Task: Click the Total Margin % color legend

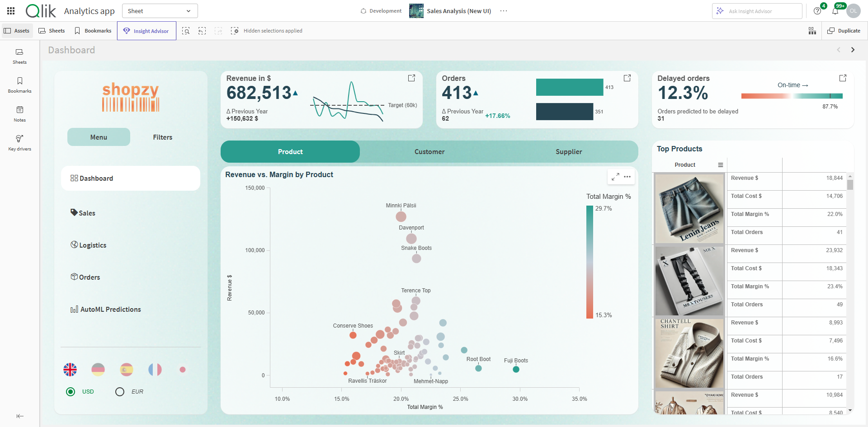Action: click(x=590, y=262)
